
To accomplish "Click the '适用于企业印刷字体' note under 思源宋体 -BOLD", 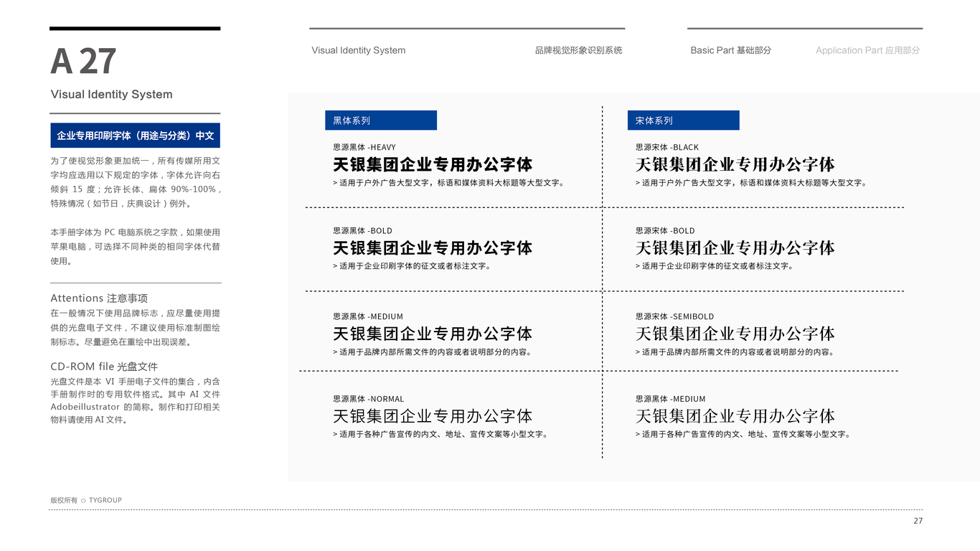I will coord(715,266).
